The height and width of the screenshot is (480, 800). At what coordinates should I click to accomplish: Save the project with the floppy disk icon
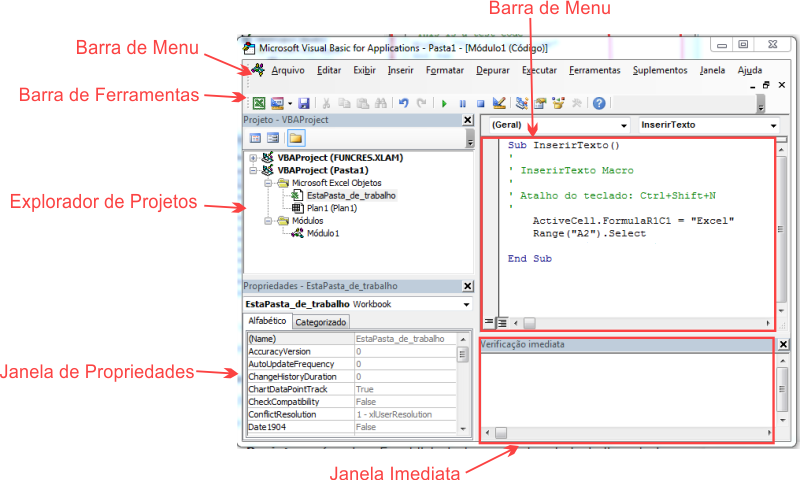coord(303,103)
